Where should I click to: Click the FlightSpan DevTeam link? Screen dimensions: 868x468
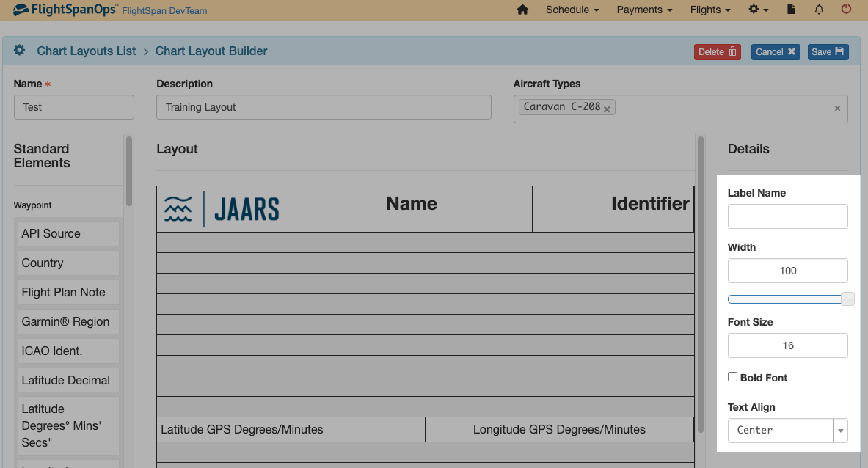(164, 11)
